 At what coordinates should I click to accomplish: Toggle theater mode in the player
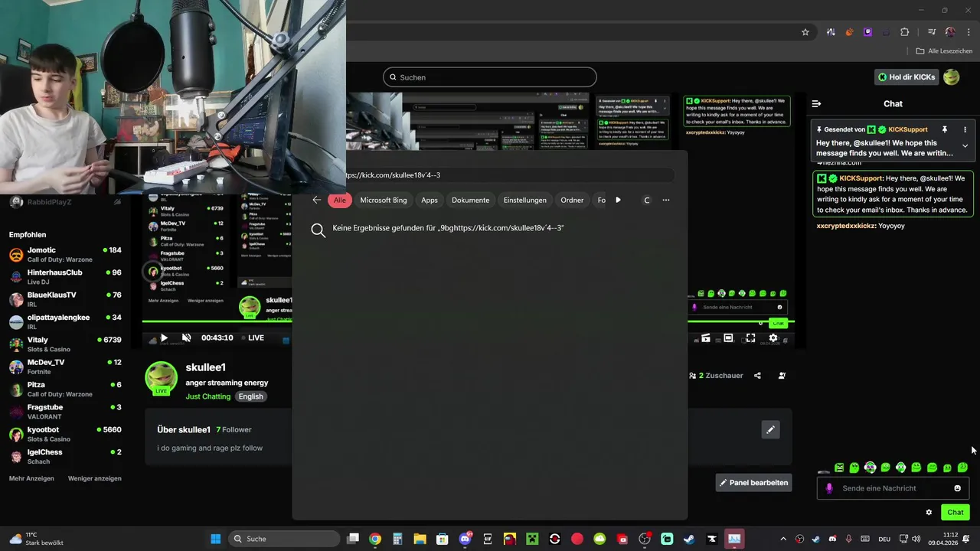click(x=728, y=337)
